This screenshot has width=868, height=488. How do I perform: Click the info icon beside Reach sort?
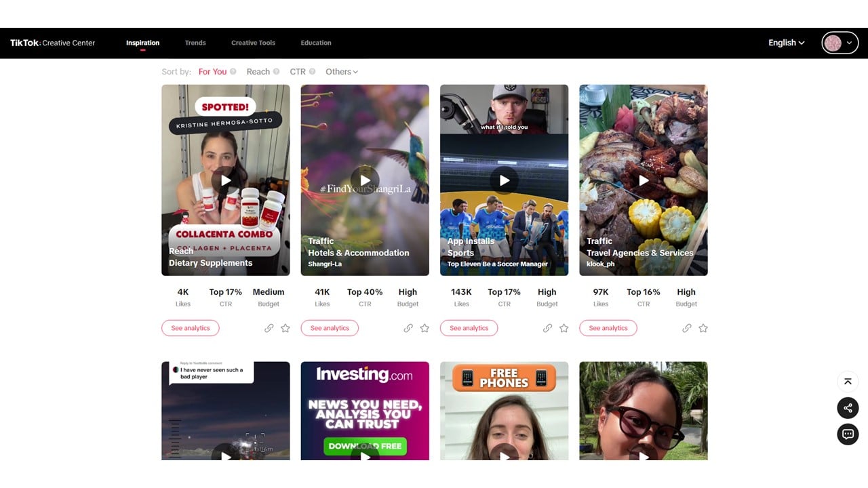277,72
